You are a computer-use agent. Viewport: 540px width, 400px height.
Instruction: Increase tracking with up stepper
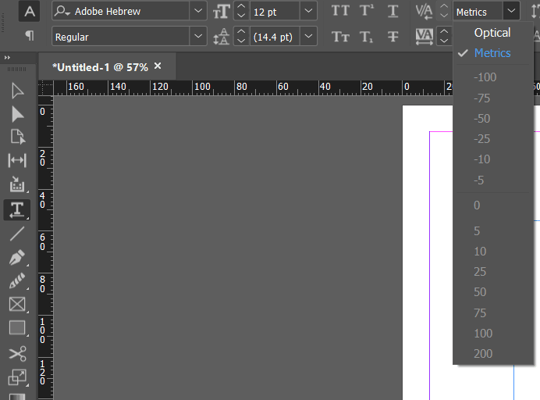click(x=444, y=32)
